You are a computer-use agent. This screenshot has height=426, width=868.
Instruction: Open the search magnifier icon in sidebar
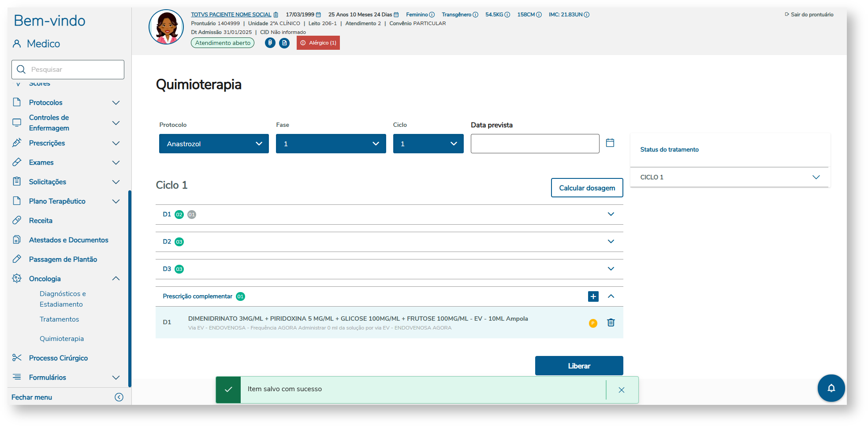[21, 69]
